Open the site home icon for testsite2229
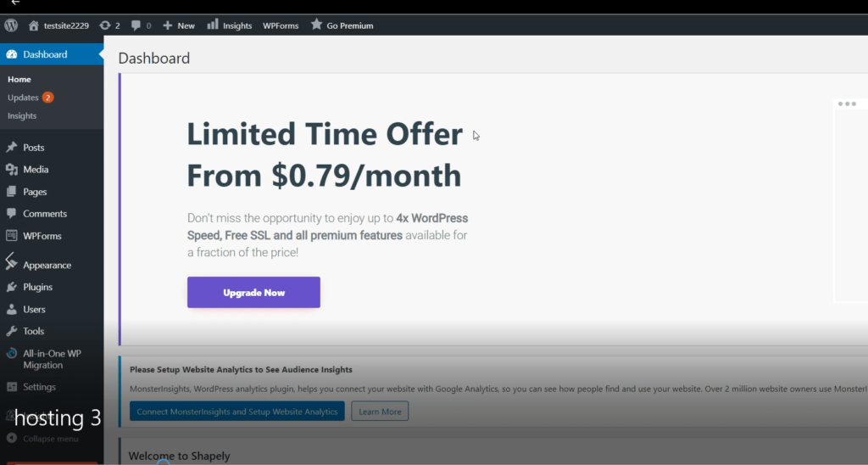This screenshot has width=868, height=465. (34, 25)
